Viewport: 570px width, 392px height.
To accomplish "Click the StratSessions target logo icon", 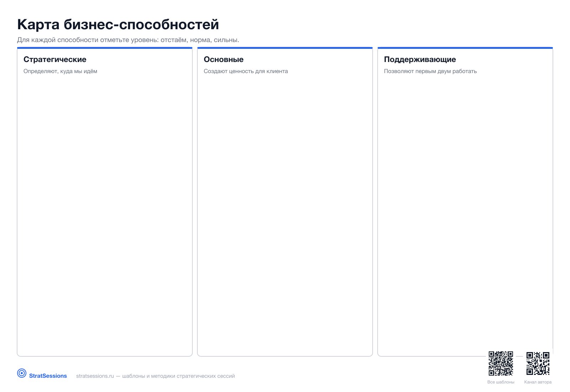I will pyautogui.click(x=22, y=373).
